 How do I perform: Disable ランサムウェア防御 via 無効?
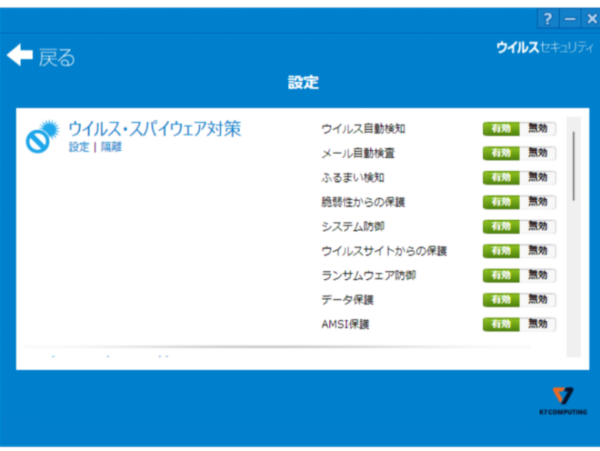[539, 275]
